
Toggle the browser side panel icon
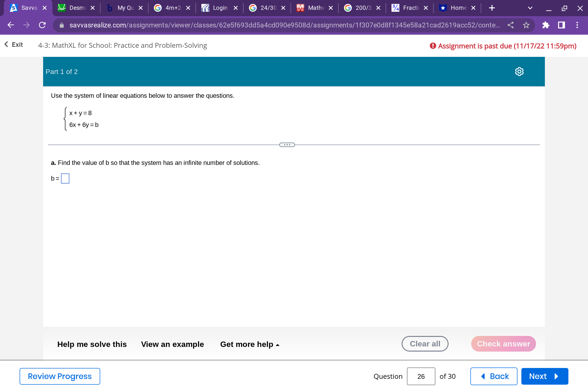click(x=561, y=25)
